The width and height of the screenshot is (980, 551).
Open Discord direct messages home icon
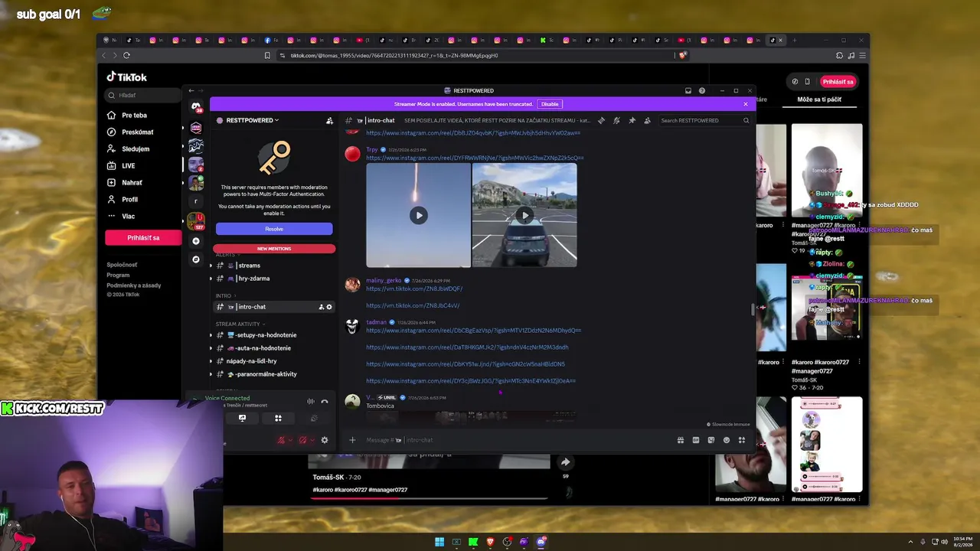click(196, 107)
